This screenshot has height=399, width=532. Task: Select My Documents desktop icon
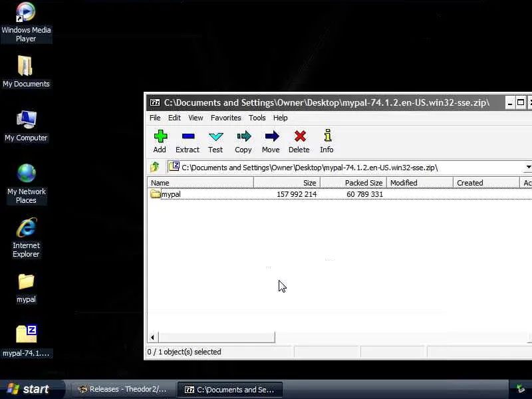click(26, 72)
